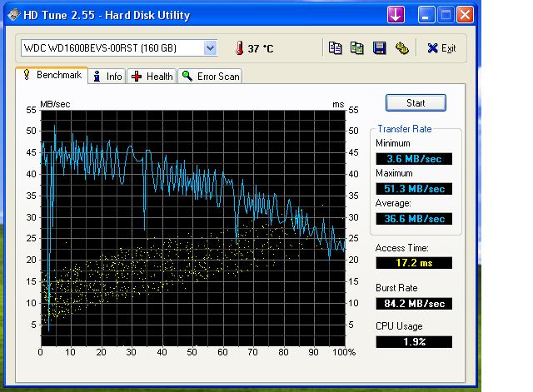Click the thermometer temperature icon
Screen dimensions: 533x392
(x=239, y=48)
